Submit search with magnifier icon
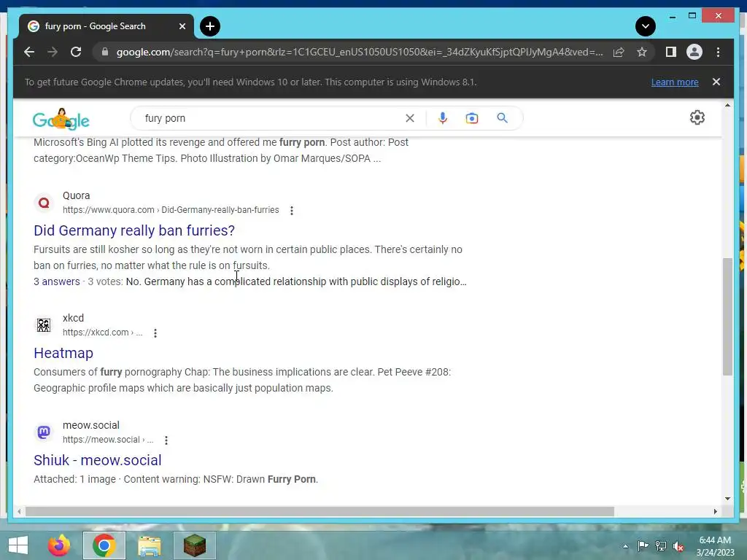Screen dimensions: 747x560 coord(502,118)
